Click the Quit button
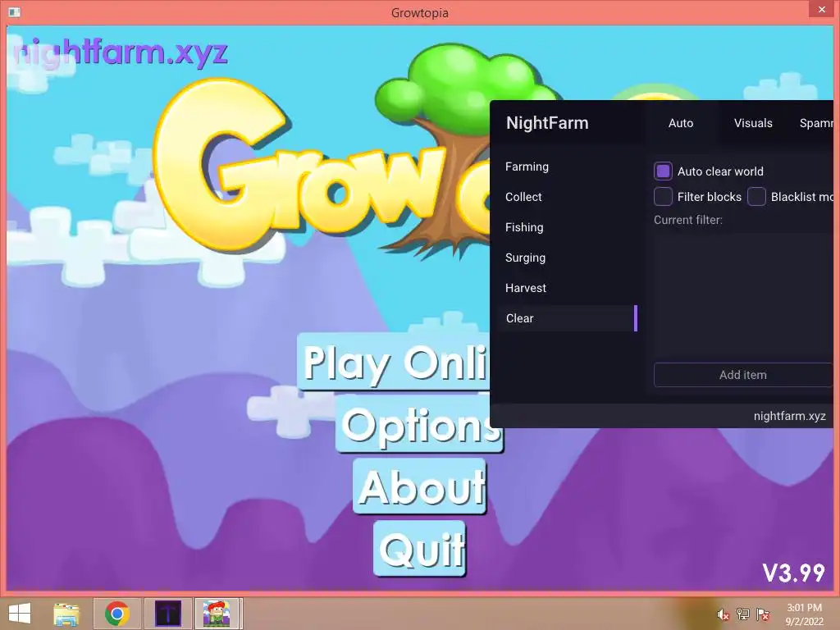 (420, 549)
